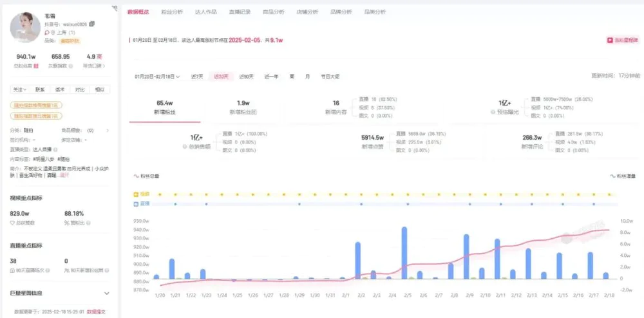Click the second orange ranking badge

pyautogui.click(x=36, y=116)
